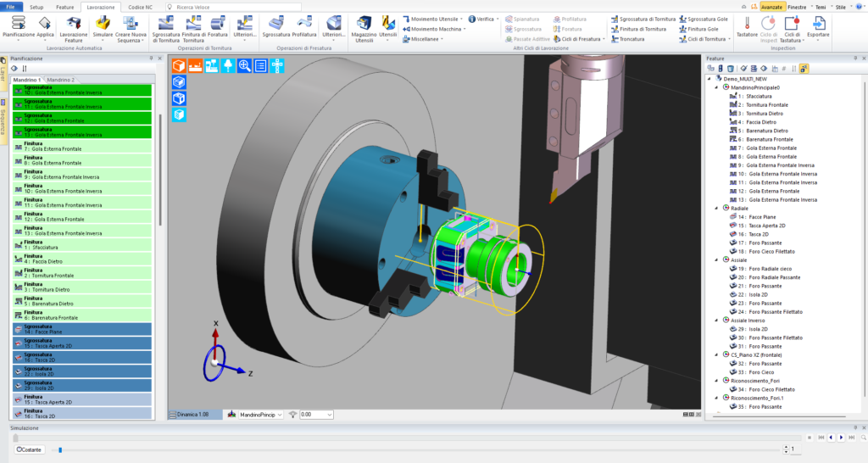The height and width of the screenshot is (463, 868).
Task: Select Troncatura operation
Action: [628, 39]
